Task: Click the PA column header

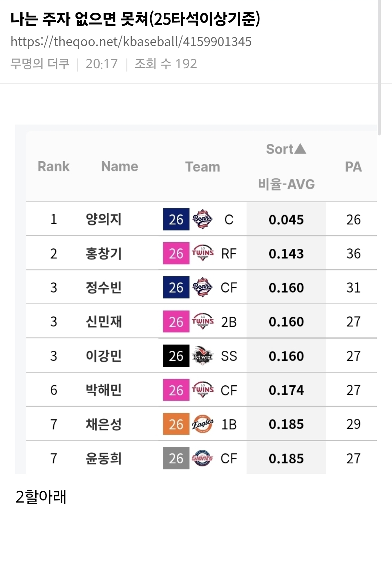Action: [x=353, y=167]
